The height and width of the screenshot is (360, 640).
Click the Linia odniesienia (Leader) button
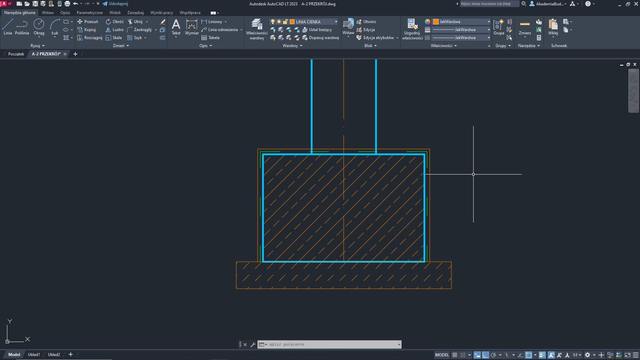[x=220, y=30]
